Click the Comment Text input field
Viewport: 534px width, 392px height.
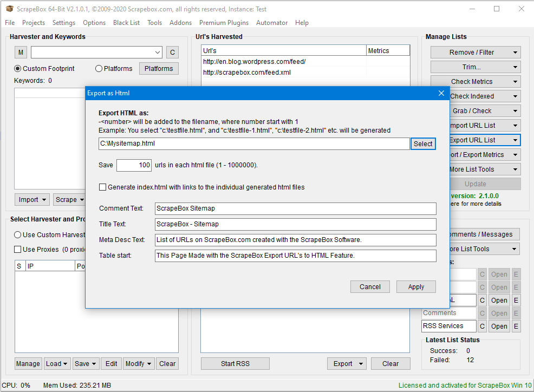[295, 208]
